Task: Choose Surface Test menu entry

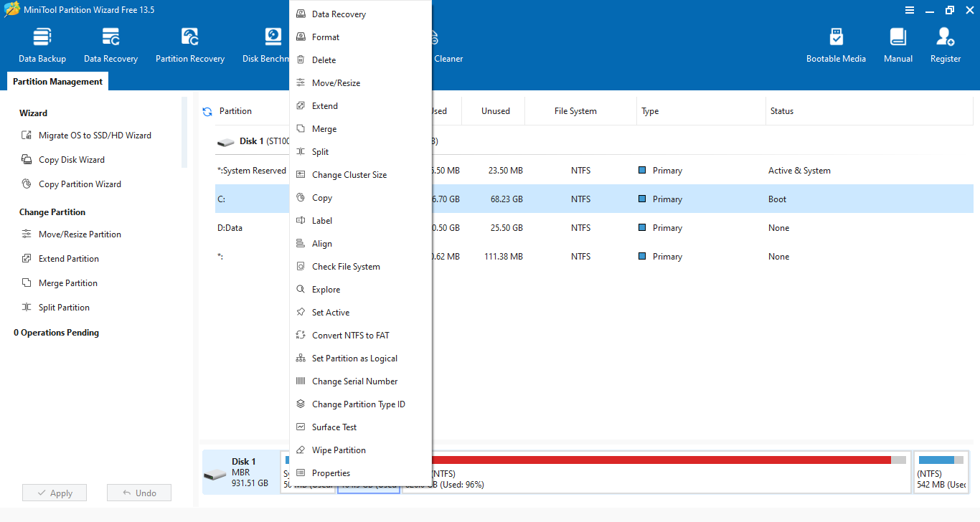Action: (x=334, y=427)
